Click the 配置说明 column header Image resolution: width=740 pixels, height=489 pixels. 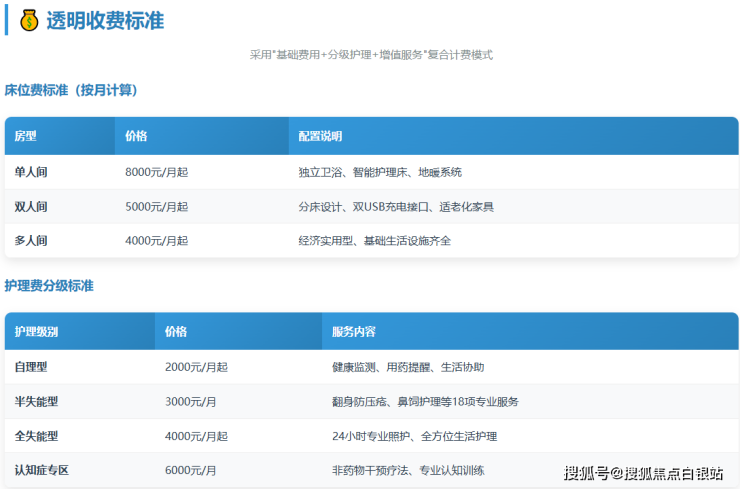tap(320, 136)
